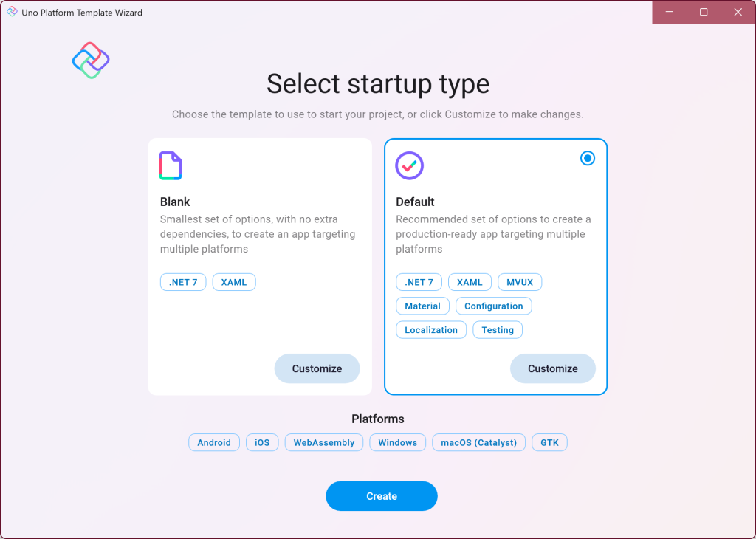The image size is (756, 539).
Task: Customize the Blank template
Action: point(317,368)
